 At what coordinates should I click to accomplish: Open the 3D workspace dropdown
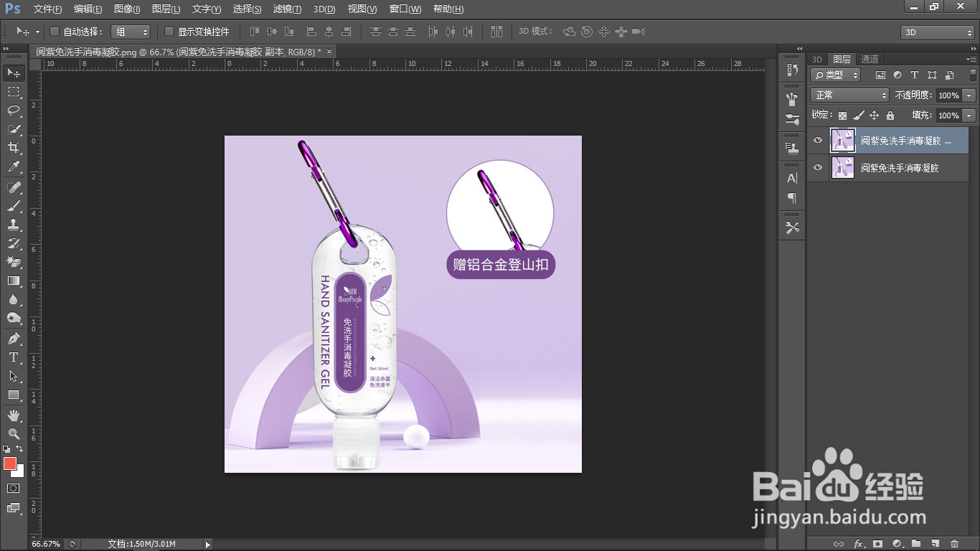[937, 32]
